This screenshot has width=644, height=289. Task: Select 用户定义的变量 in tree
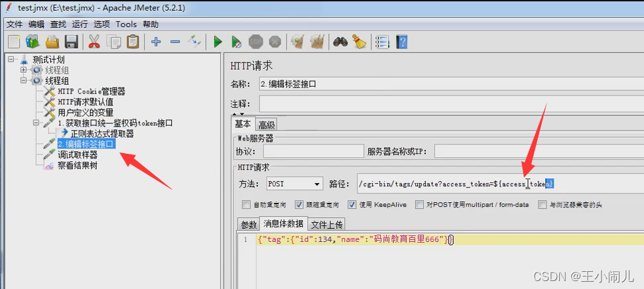point(86,112)
